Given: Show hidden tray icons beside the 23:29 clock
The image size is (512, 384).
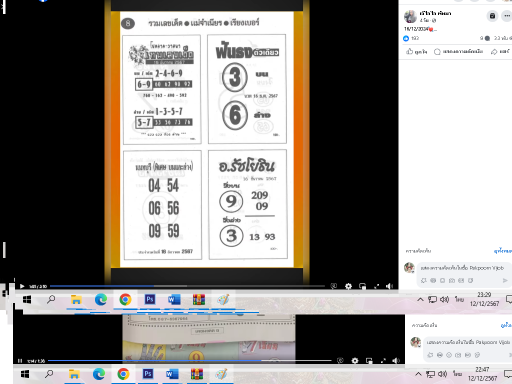Looking at the screenshot, I should pos(420,299).
